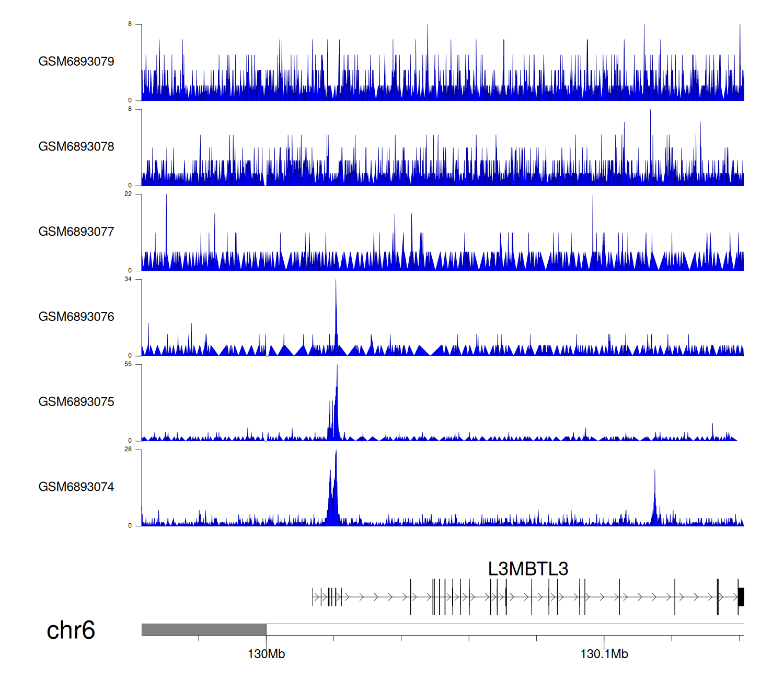
Task: Click the GSM6893075 track label
Action: (76, 402)
